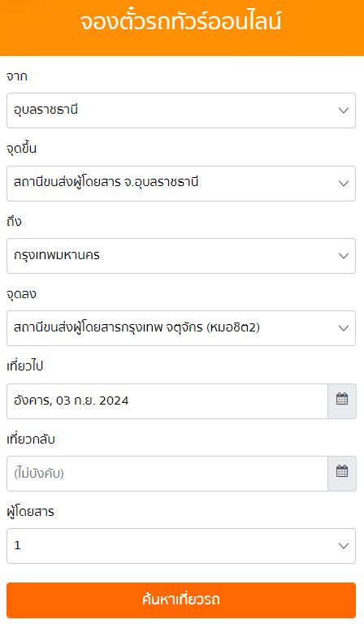Click the chevron arrow in passenger count field
The height and width of the screenshot is (628, 364).
[x=344, y=546]
